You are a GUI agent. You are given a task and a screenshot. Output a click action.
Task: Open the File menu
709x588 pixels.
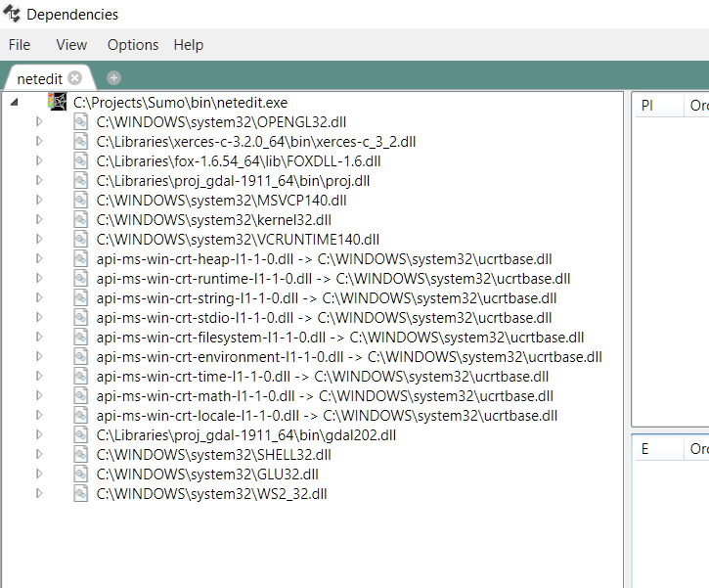(x=20, y=45)
